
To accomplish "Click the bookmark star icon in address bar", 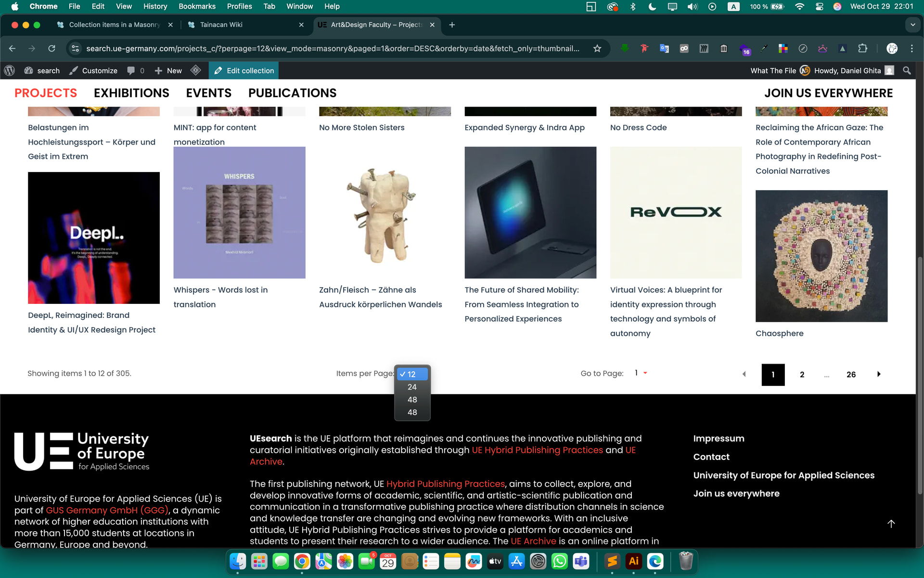I will pos(597,48).
